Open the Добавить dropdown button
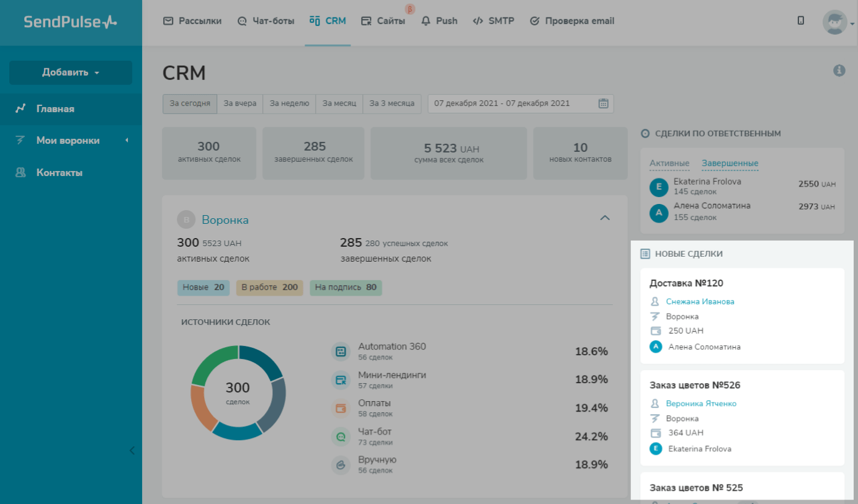The height and width of the screenshot is (504, 858). click(71, 73)
